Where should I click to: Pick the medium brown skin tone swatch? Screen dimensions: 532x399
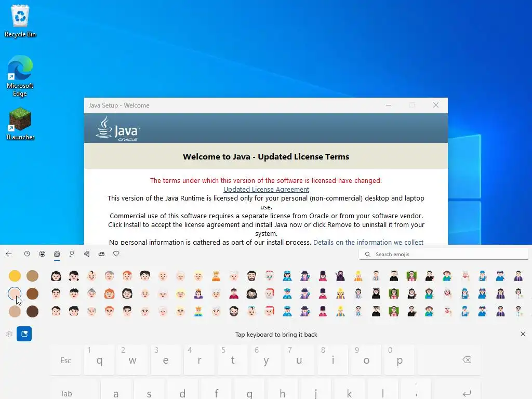(33, 294)
